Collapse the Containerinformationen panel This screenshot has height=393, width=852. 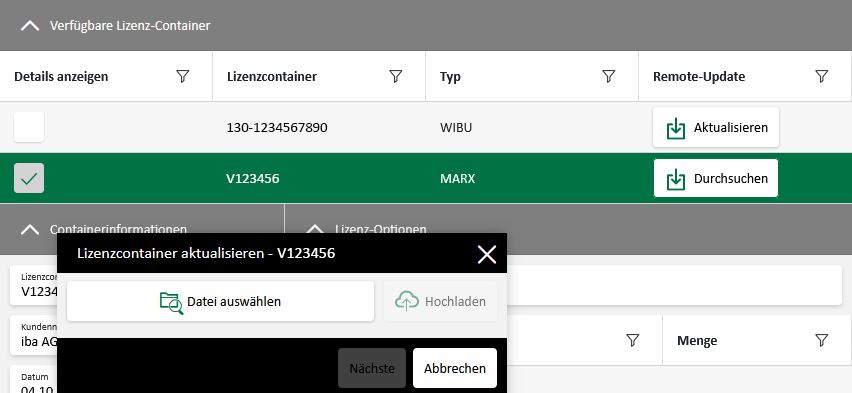(30, 229)
